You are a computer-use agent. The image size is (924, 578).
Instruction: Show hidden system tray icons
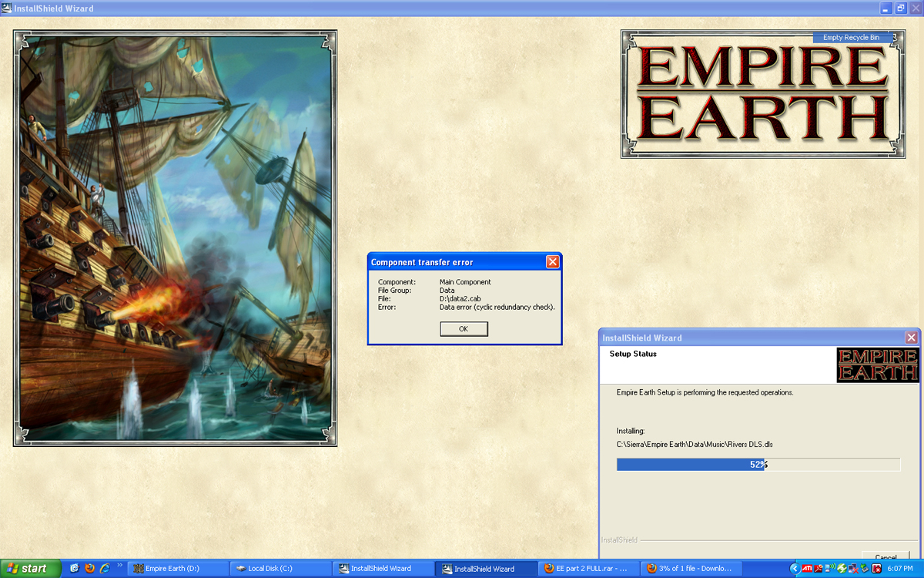tap(795, 569)
